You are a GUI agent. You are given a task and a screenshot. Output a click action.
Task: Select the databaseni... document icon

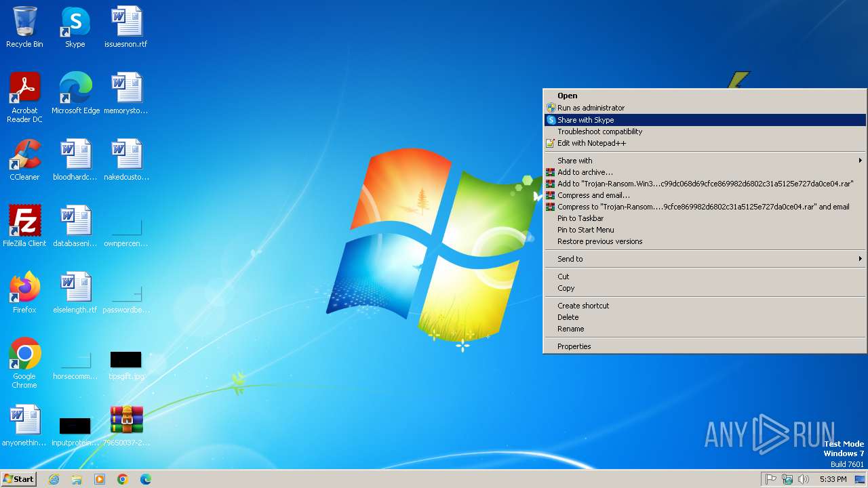[75, 226]
